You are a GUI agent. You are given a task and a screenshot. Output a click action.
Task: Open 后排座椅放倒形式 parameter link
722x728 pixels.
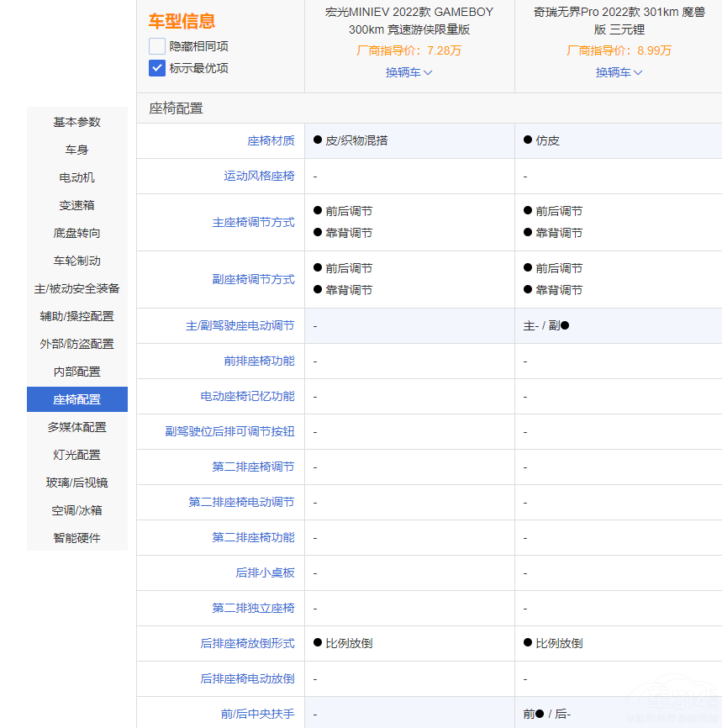point(247,643)
